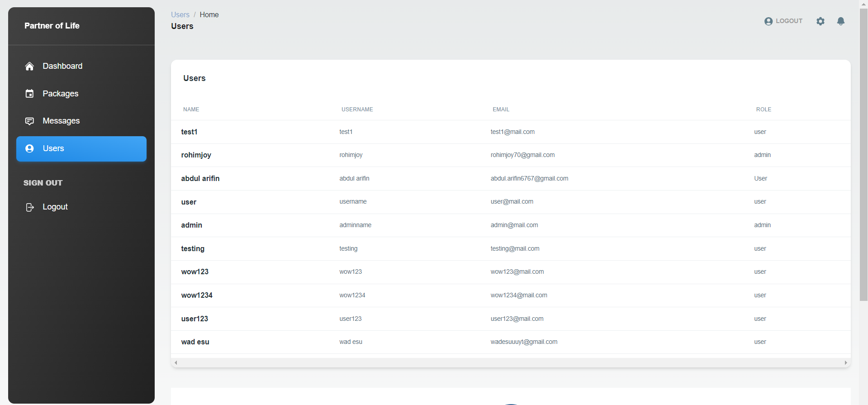The image size is (868, 405).
Task: Select name abdul arifin in table
Action: (200, 178)
